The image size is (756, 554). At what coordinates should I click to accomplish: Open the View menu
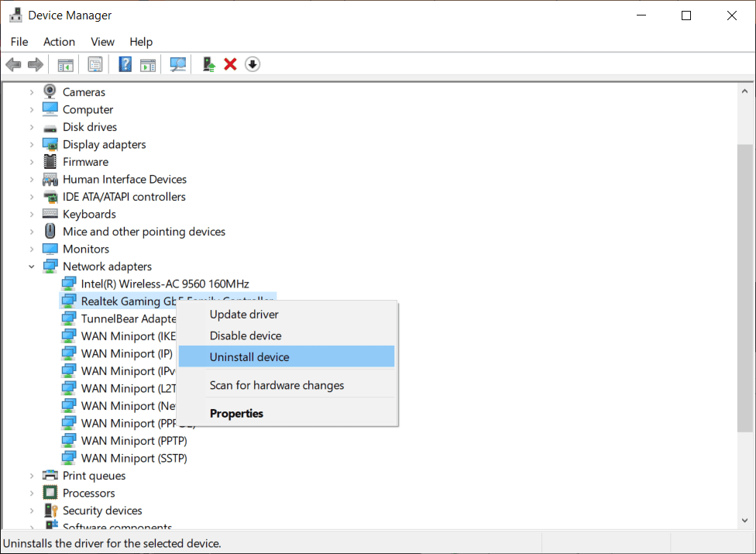103,42
